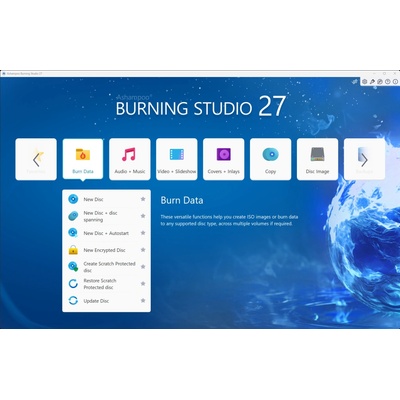Open the Burn Data category card
Screen dimensions: 400x400
83,159
